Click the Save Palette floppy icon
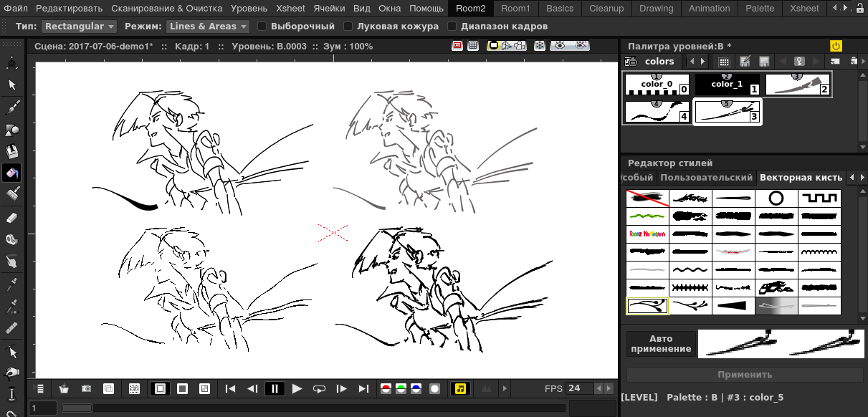This screenshot has width=868, height=417. click(x=764, y=62)
